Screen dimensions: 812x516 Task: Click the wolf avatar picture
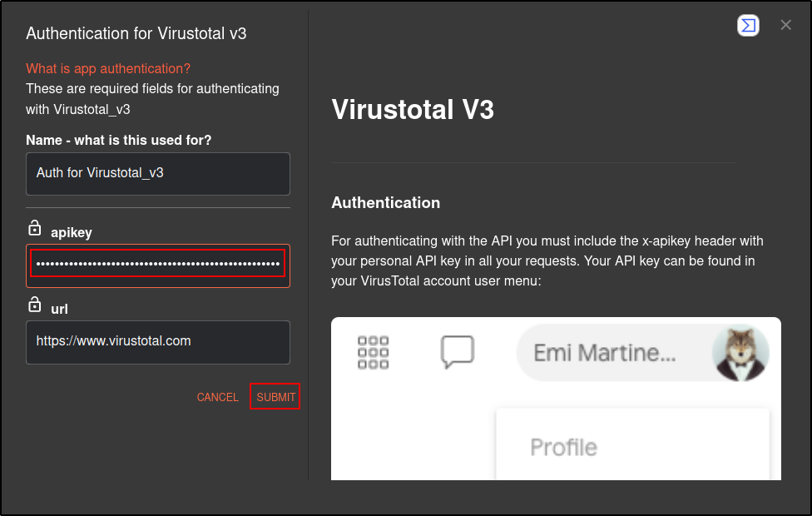tap(740, 354)
